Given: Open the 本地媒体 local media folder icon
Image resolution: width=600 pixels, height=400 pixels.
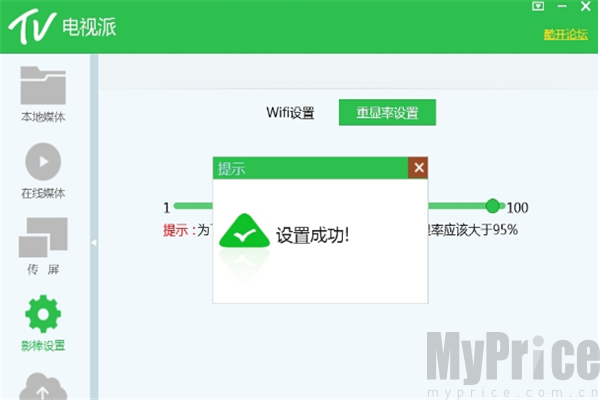Looking at the screenshot, I should 43,86.
